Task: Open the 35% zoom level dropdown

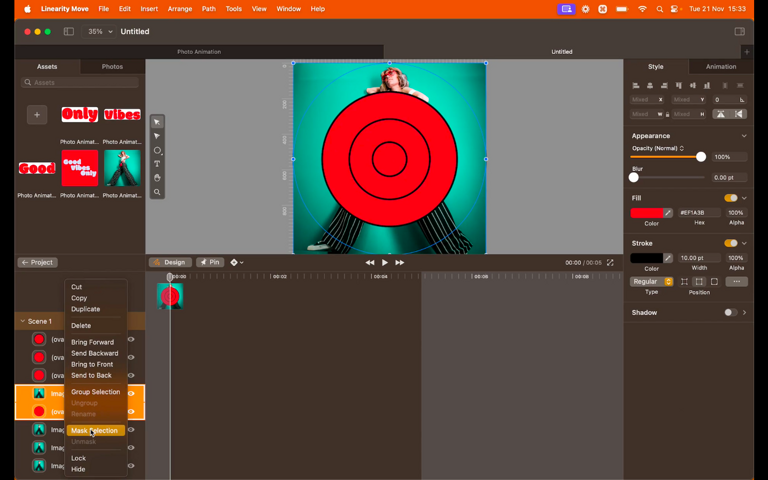Action: (99, 31)
